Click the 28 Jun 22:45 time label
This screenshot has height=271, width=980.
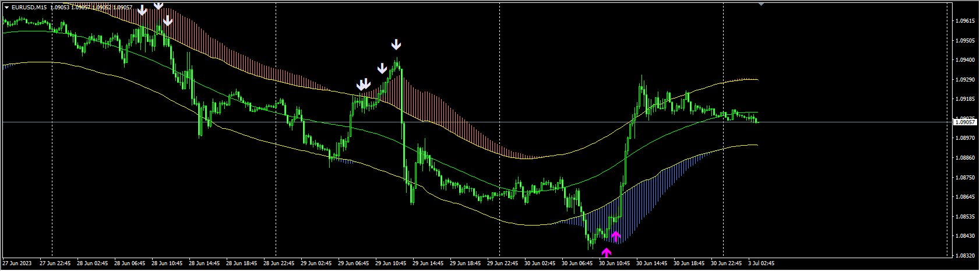279,263
